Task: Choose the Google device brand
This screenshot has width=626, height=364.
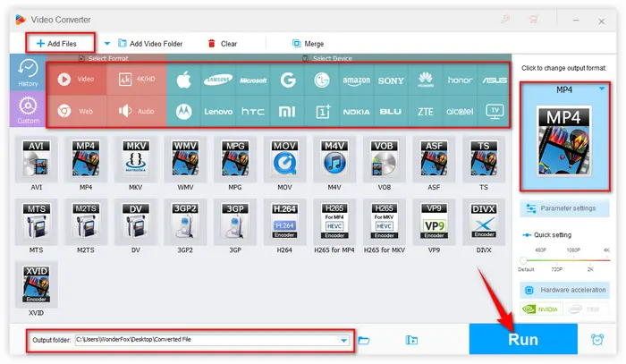Action: pyautogui.click(x=287, y=80)
